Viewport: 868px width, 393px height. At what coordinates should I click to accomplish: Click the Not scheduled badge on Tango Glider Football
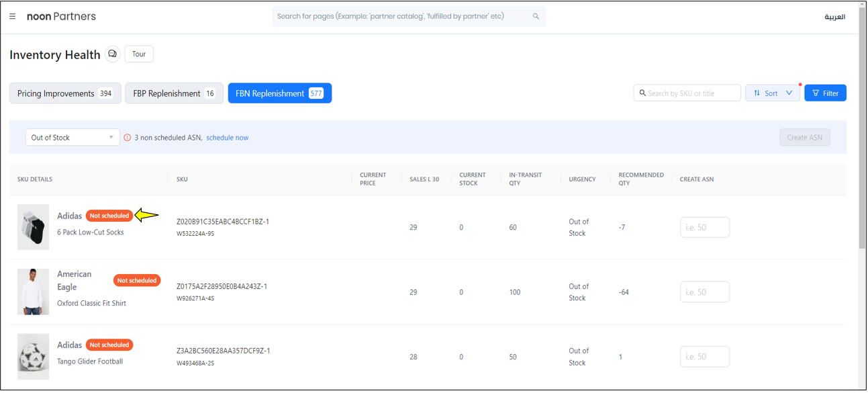click(109, 345)
